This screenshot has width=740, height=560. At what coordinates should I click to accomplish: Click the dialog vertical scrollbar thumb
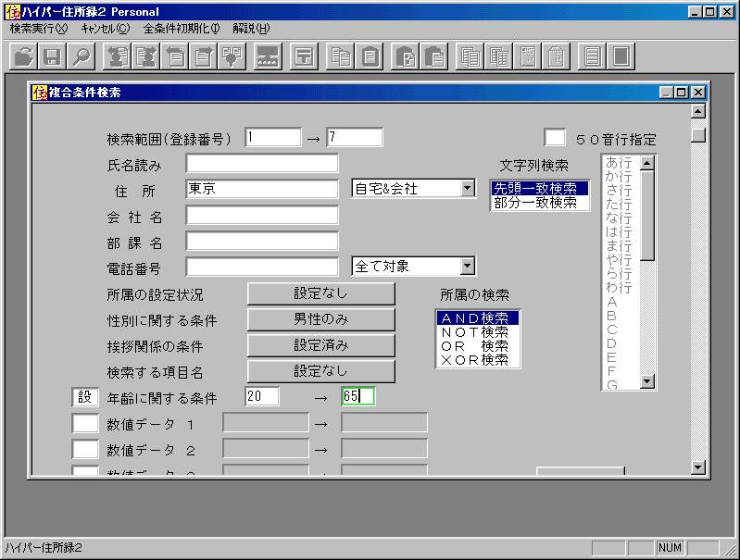pyautogui.click(x=698, y=133)
